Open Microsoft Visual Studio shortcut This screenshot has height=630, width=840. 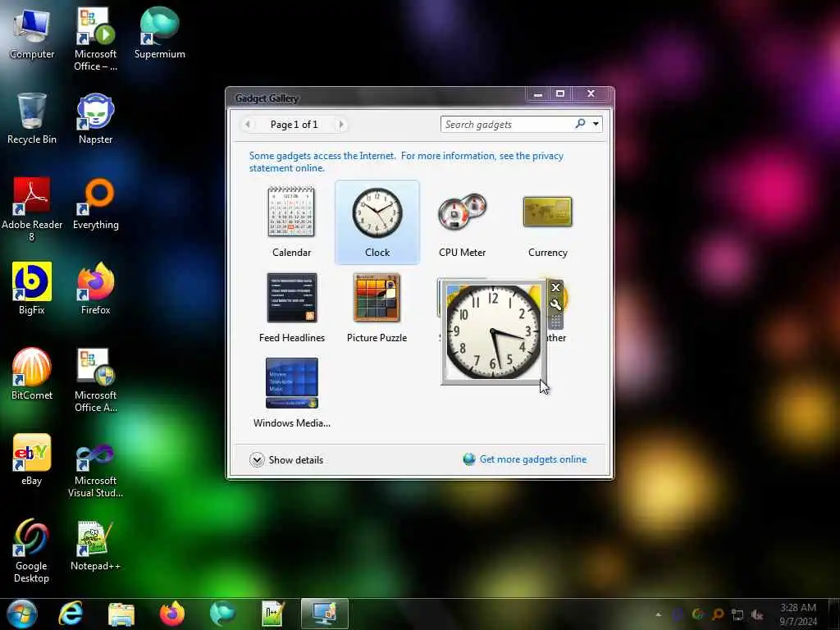click(95, 472)
